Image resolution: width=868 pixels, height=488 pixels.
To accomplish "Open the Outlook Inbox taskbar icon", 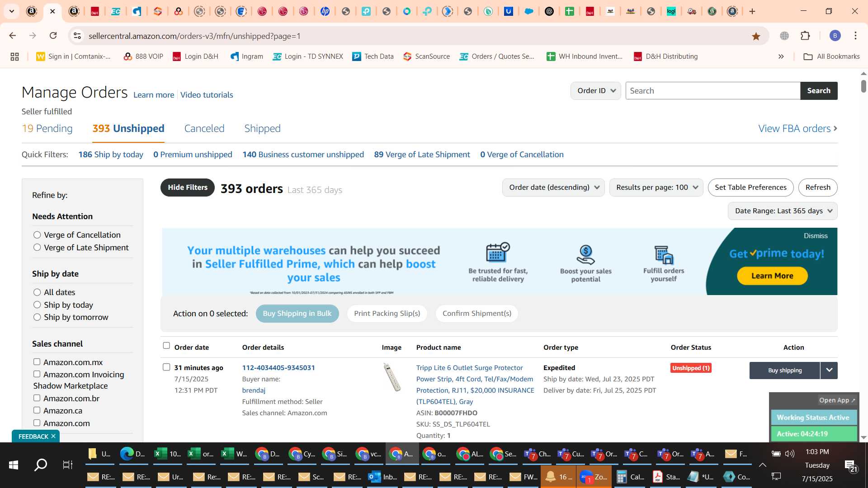I will pos(382,477).
